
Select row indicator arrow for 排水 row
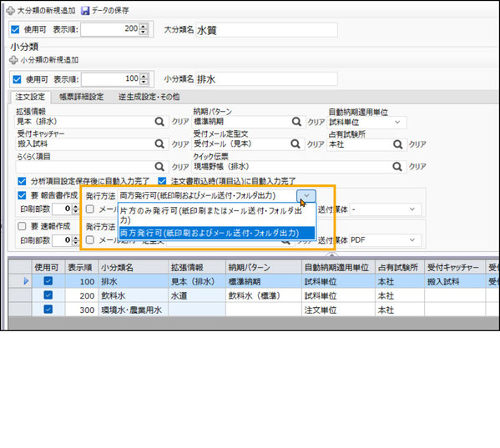pos(26,281)
